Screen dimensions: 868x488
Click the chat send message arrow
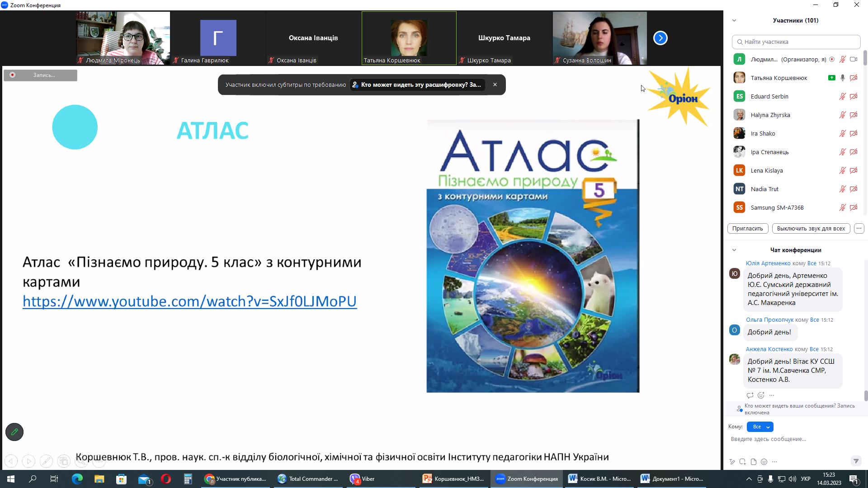click(x=855, y=461)
